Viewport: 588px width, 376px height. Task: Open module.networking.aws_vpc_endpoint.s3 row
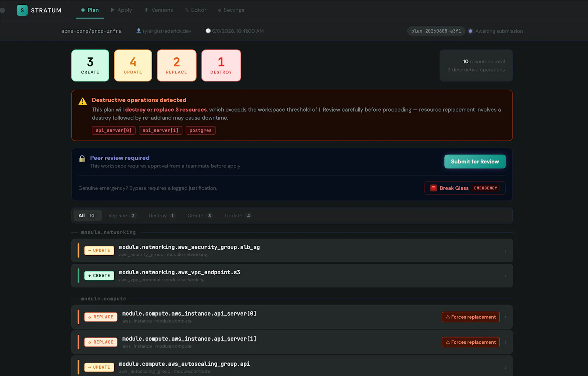[292, 276]
